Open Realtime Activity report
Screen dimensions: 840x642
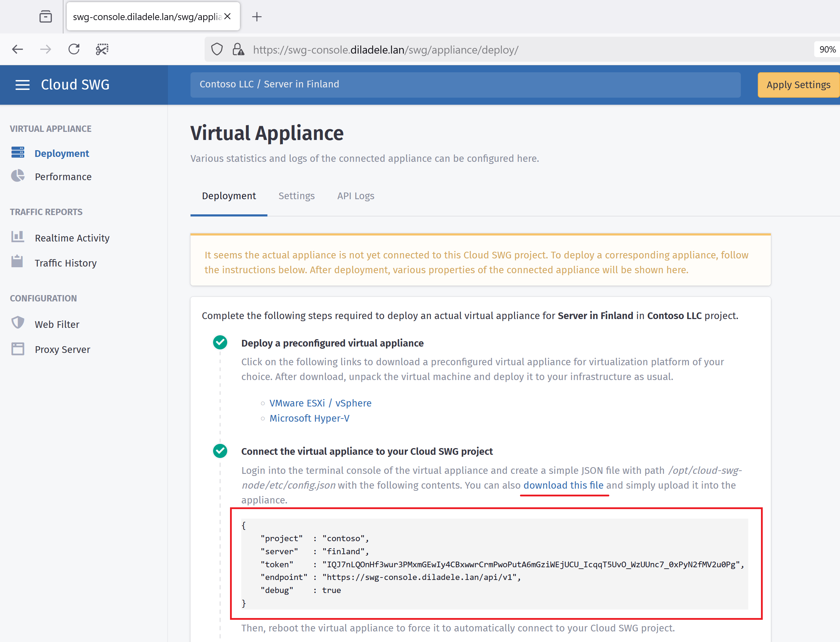point(72,238)
